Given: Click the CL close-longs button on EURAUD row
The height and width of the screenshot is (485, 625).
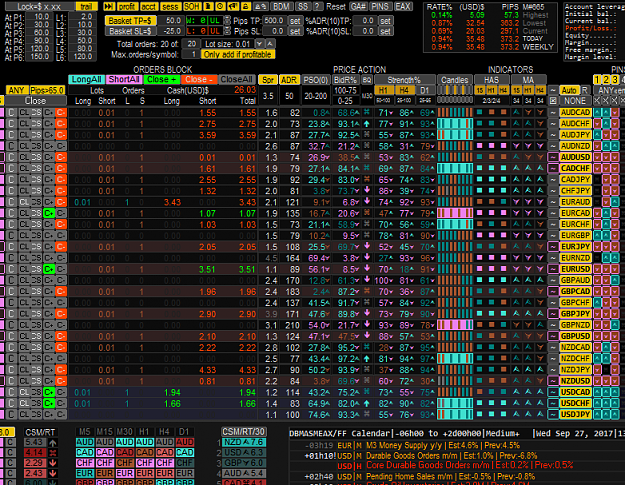Looking at the screenshot, I should [24, 202].
